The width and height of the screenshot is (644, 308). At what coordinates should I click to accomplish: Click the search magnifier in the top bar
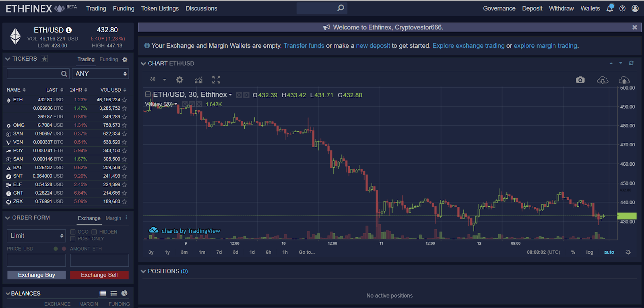[341, 8]
